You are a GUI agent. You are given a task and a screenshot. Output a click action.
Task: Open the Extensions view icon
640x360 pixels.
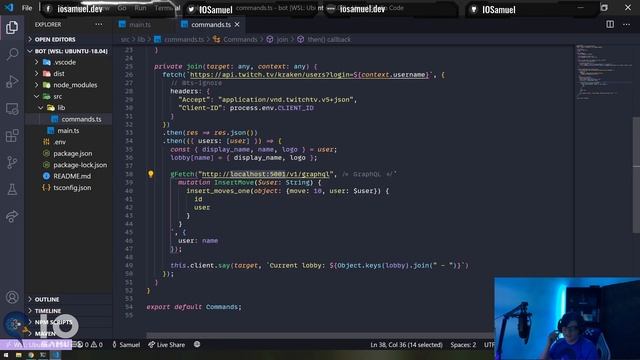[x=12, y=136]
